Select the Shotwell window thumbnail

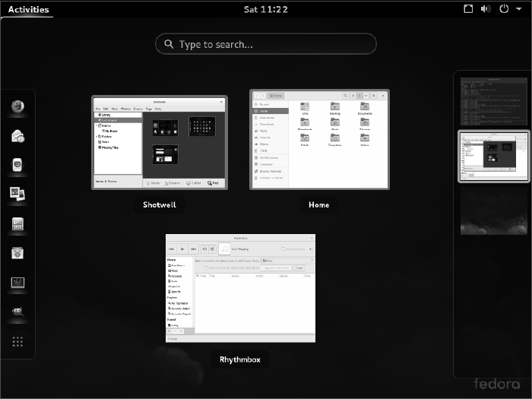[x=160, y=143]
